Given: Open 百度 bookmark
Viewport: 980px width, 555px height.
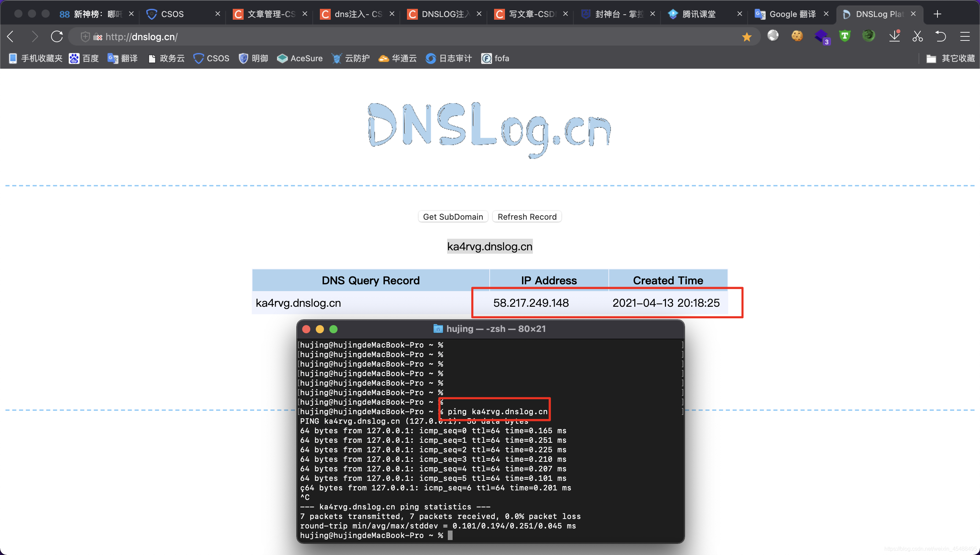Looking at the screenshot, I should click(84, 58).
